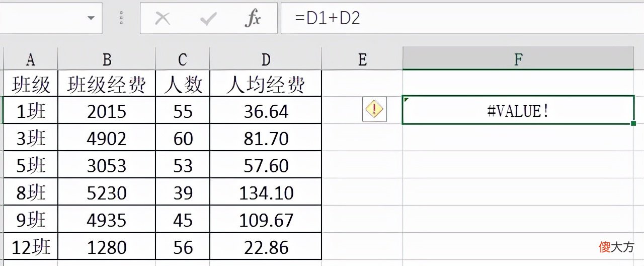Image resolution: width=644 pixels, height=266 pixels.
Task: Select cell with value 81.70
Action: click(266, 138)
